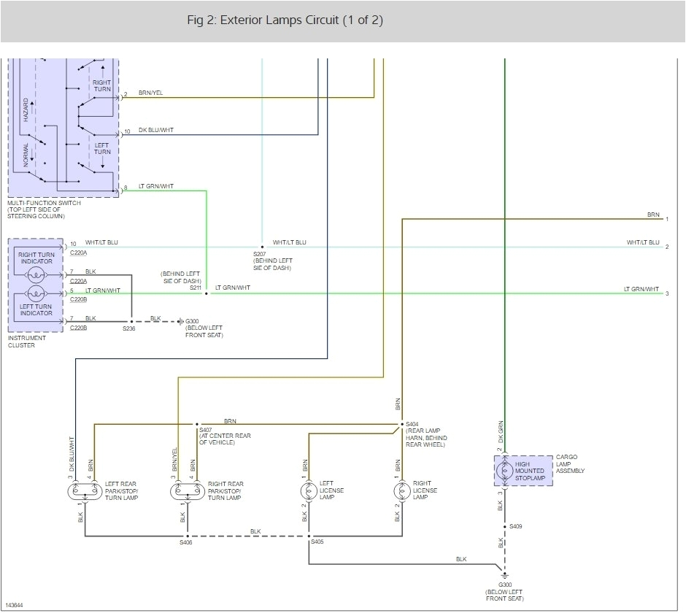Select the Left Rear Park/Stop/Turn Lamp symbol
The image size is (686, 616).
click(84, 491)
